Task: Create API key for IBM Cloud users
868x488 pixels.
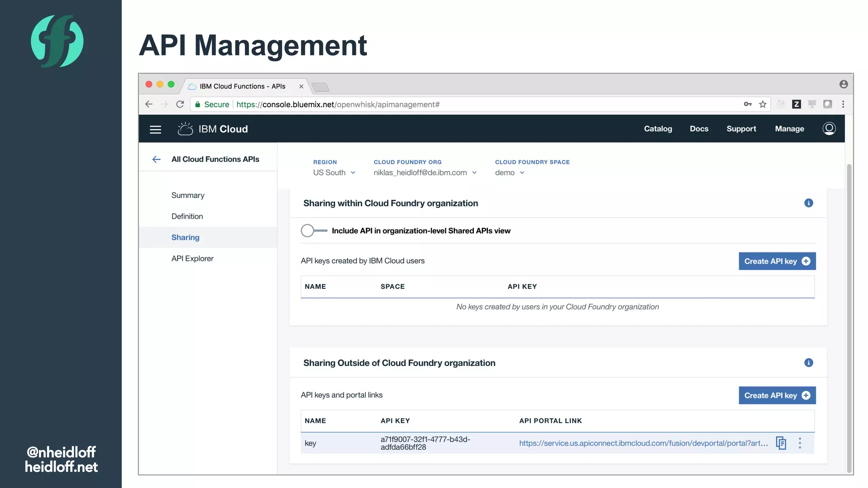Action: click(777, 261)
